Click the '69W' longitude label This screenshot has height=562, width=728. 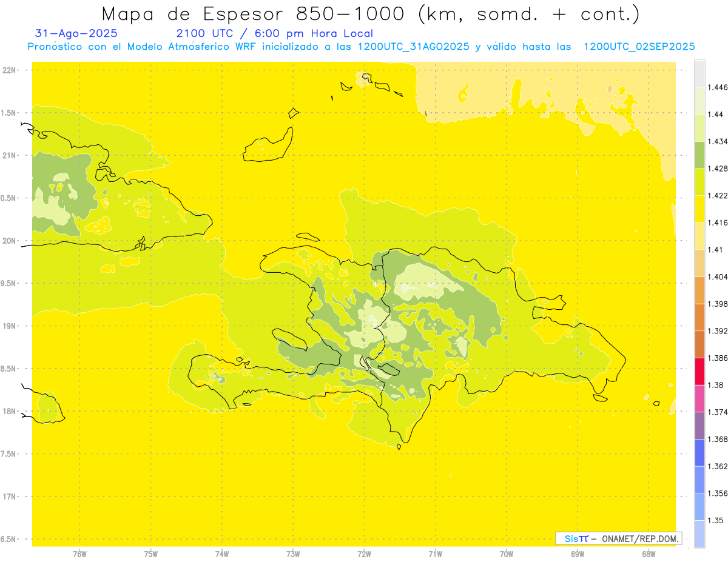point(578,554)
